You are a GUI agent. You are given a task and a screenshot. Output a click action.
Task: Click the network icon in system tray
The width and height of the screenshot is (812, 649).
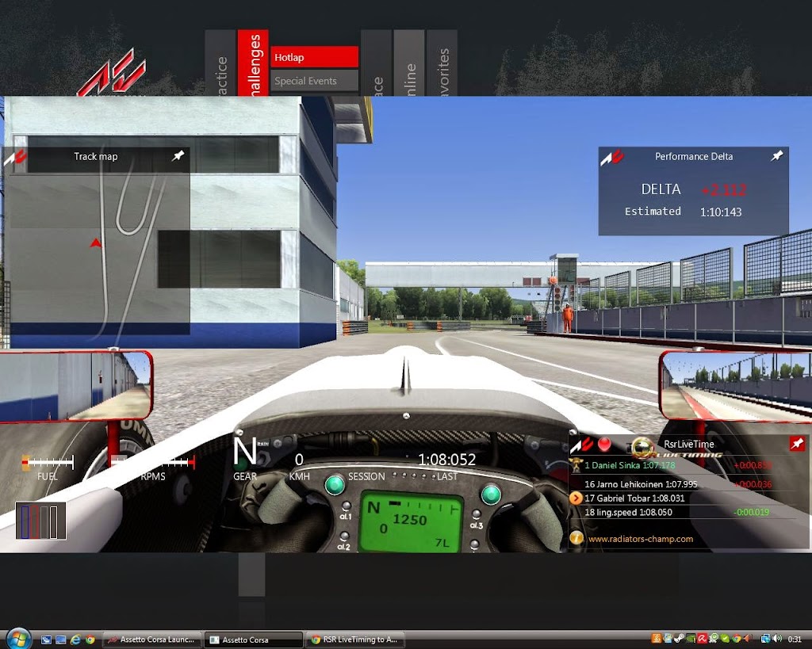(766, 639)
